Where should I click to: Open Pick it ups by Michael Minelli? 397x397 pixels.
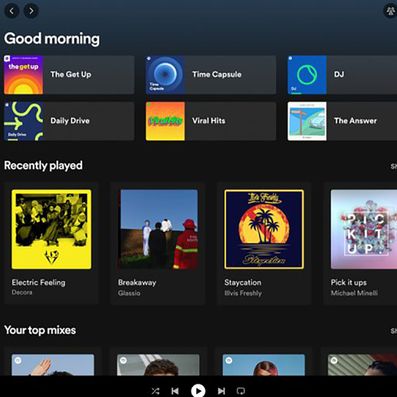[360, 243]
